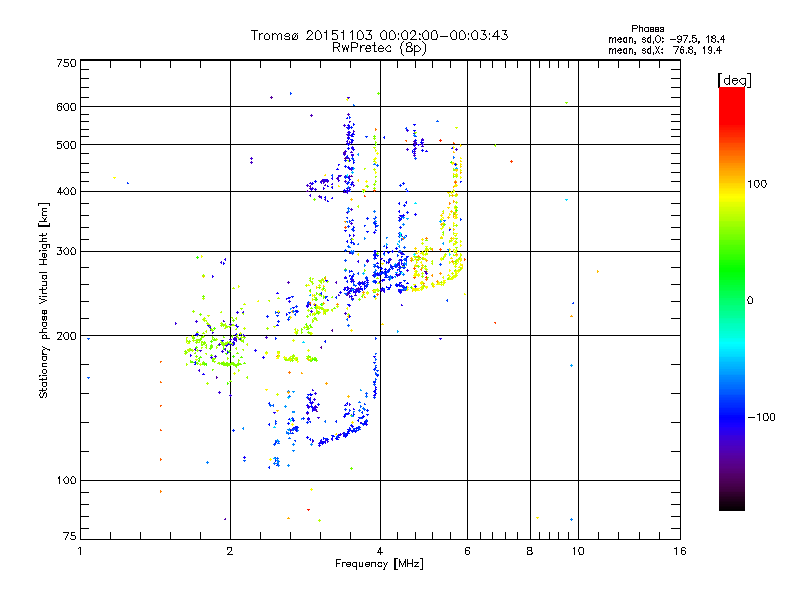
Task: Click the y-axis tick label '200'
Action: pyautogui.click(x=66, y=336)
